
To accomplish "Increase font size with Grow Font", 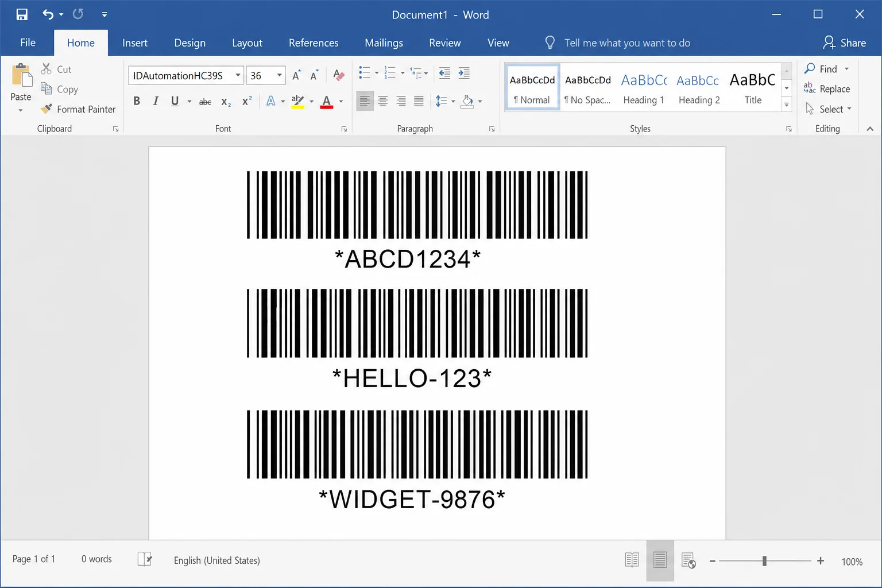I will 296,75.
